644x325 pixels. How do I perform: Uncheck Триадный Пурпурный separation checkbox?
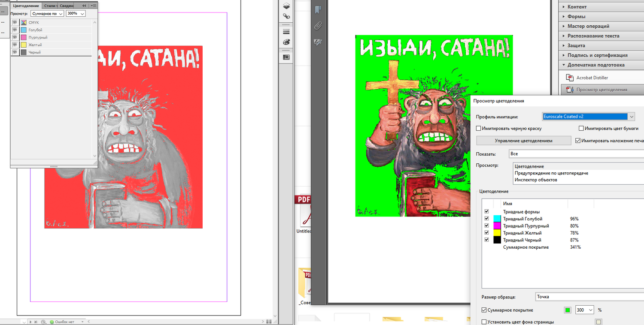click(486, 226)
